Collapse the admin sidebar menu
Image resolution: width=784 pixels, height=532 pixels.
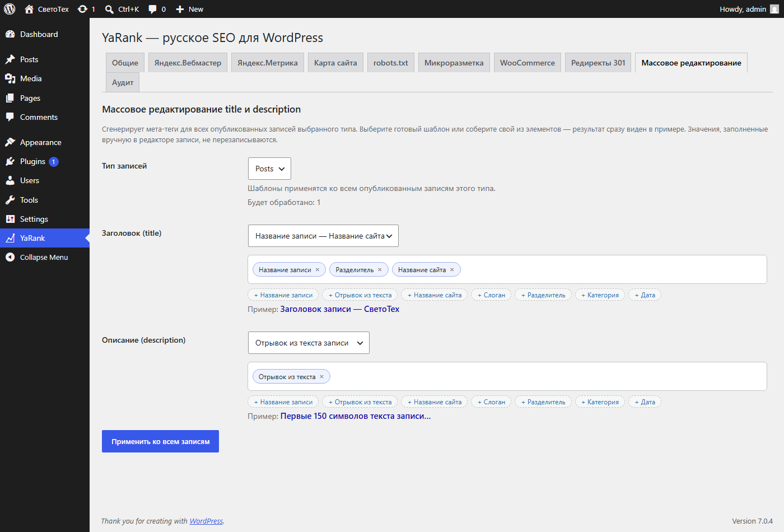point(45,257)
